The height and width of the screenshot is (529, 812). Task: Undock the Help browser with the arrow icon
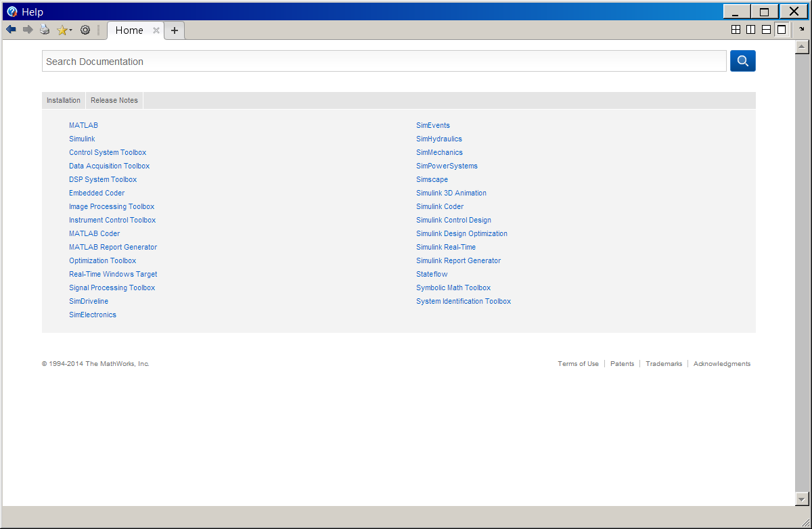[802, 29]
